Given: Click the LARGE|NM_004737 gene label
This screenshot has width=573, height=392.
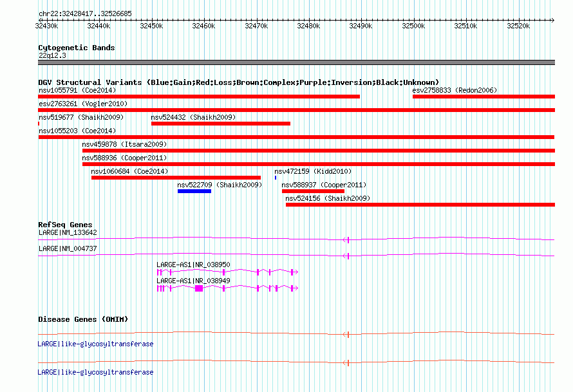Looking at the screenshot, I should coord(68,249).
